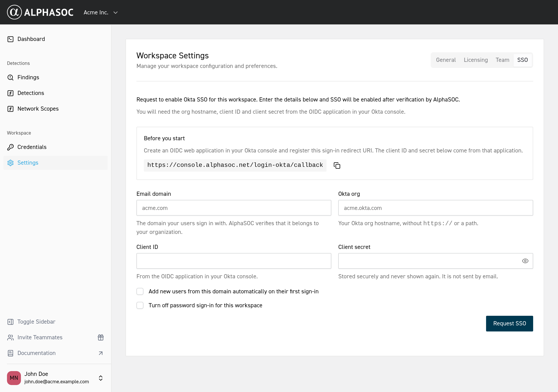Image resolution: width=558 pixels, height=392 pixels.
Task: Enable automatically adding new domain users
Action: coord(140,291)
